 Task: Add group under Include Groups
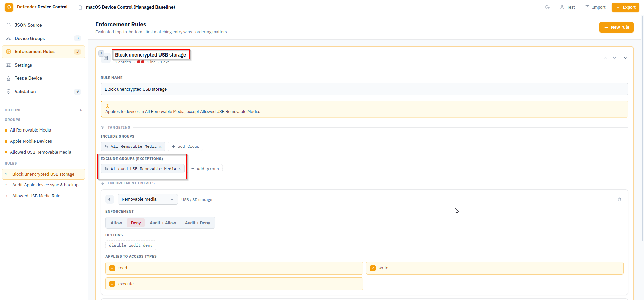pyautogui.click(x=185, y=146)
